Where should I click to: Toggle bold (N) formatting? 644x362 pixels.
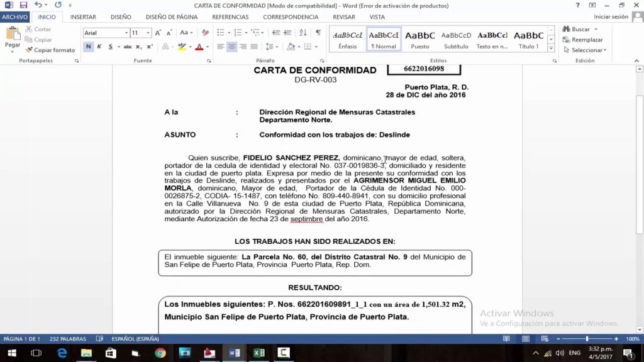coord(88,47)
